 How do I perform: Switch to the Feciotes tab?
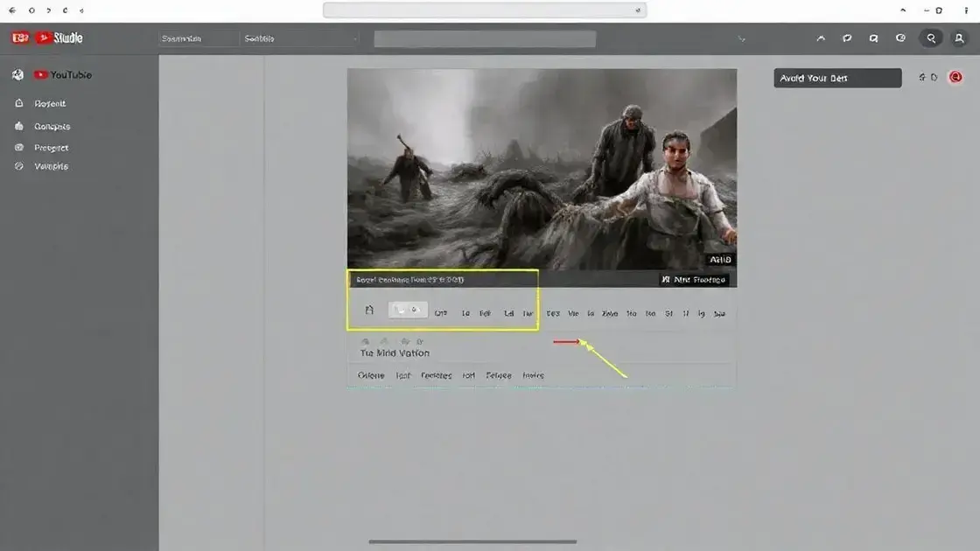(437, 375)
